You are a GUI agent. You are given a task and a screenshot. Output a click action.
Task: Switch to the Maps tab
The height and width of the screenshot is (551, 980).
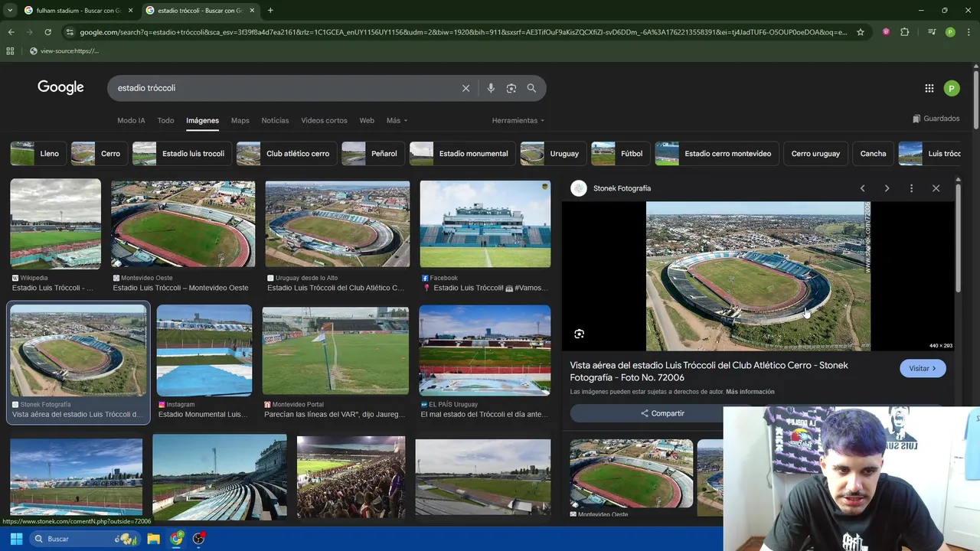coord(240,120)
